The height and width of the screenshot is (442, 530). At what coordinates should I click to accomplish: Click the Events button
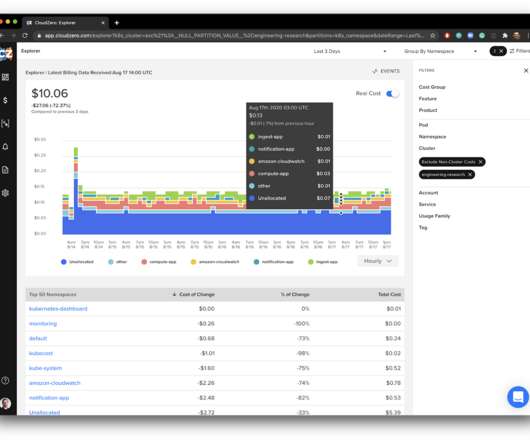[x=386, y=71]
